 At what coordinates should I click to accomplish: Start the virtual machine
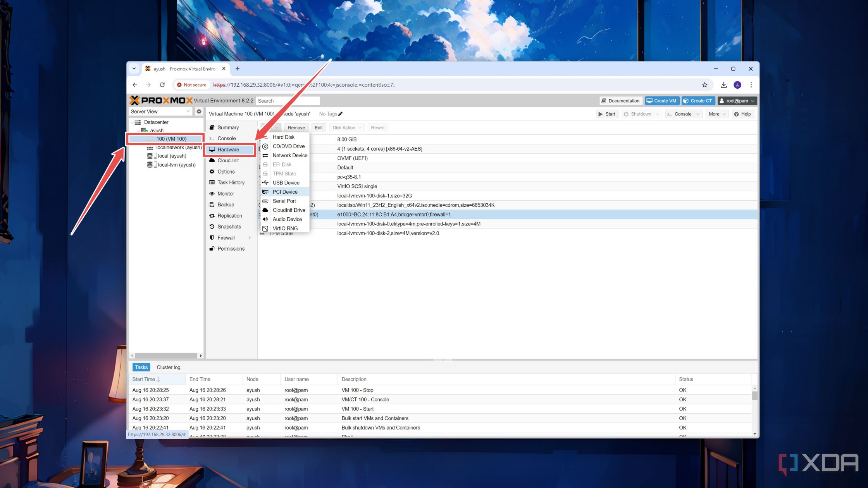click(x=607, y=114)
